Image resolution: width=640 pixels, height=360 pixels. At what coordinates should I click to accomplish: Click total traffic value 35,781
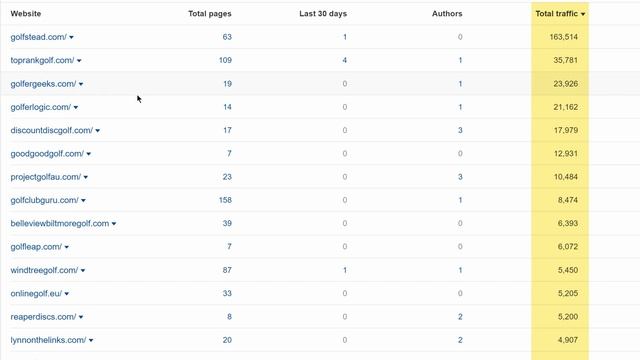[x=566, y=60]
